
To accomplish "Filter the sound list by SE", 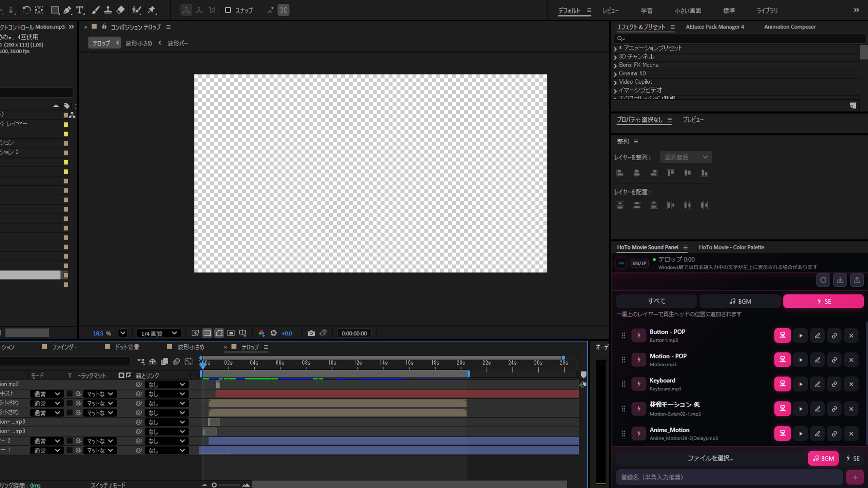I will [x=823, y=301].
